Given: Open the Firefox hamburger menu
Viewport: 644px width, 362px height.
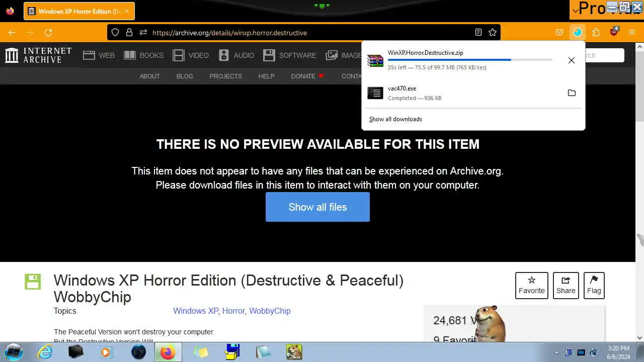Looking at the screenshot, I should 632,33.
